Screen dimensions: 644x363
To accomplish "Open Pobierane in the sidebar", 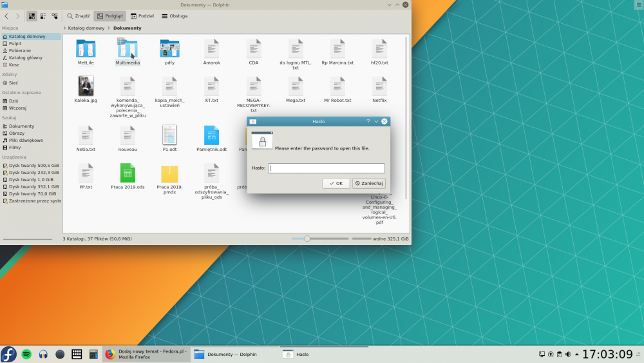I will point(31,50).
